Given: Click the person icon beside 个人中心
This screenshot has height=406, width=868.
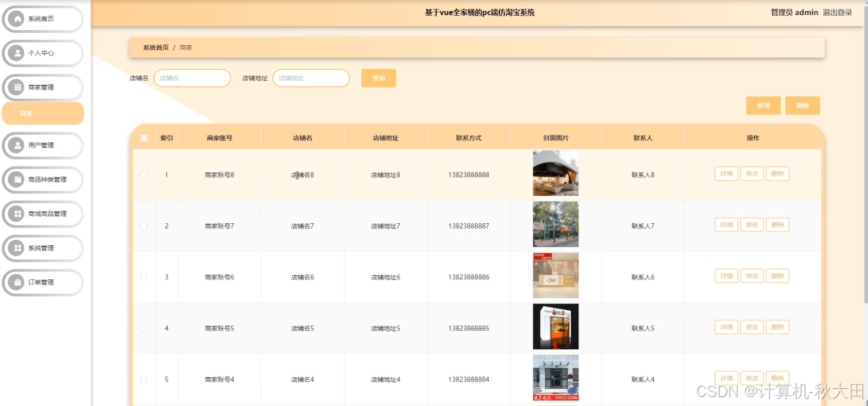Looking at the screenshot, I should [16, 53].
